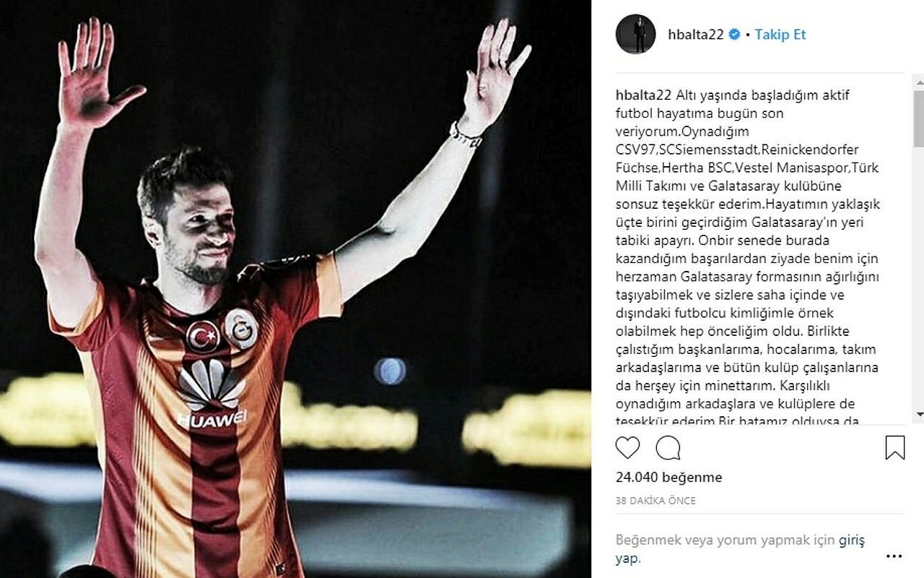This screenshot has width=924, height=578.
Task: Click the footballer photo in the post
Action: coord(296,289)
